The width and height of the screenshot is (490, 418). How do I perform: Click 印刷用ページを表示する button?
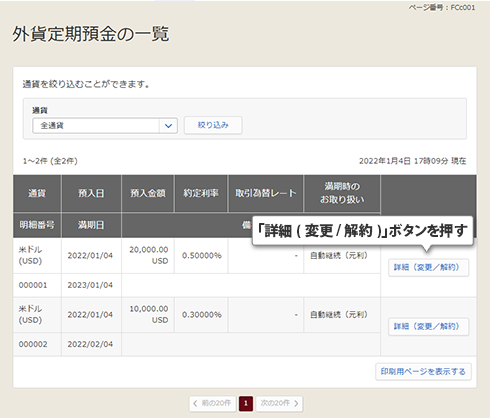point(423,371)
